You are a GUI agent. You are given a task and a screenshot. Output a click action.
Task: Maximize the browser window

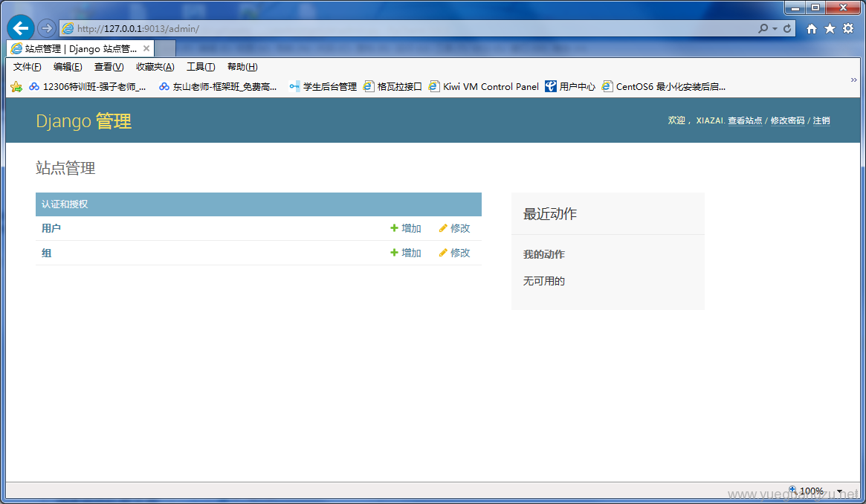pos(815,7)
